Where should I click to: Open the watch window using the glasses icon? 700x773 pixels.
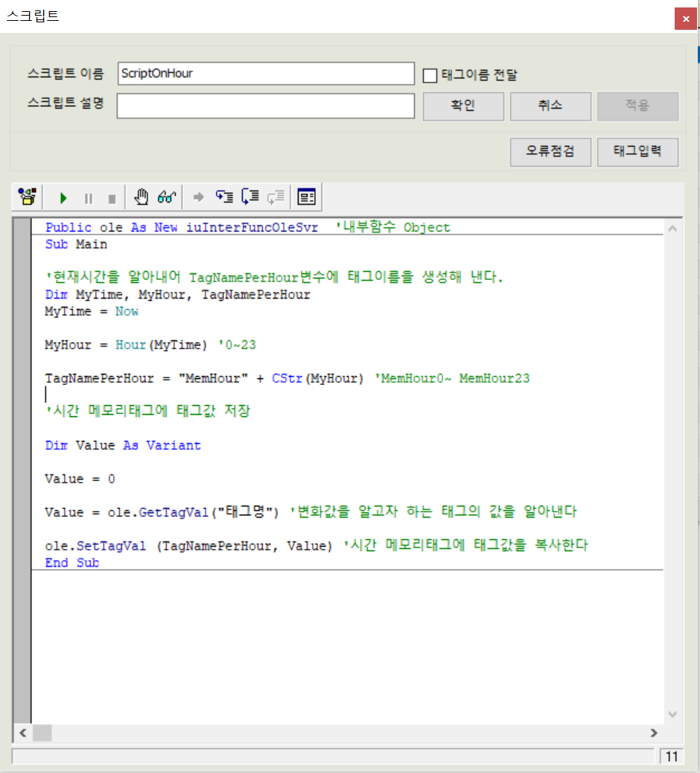pos(167,197)
